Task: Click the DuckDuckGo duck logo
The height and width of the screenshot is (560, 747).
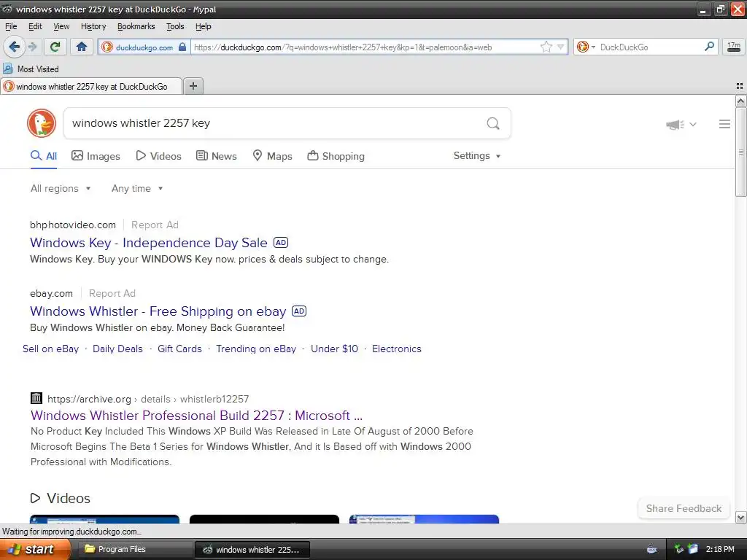Action: pos(42,123)
